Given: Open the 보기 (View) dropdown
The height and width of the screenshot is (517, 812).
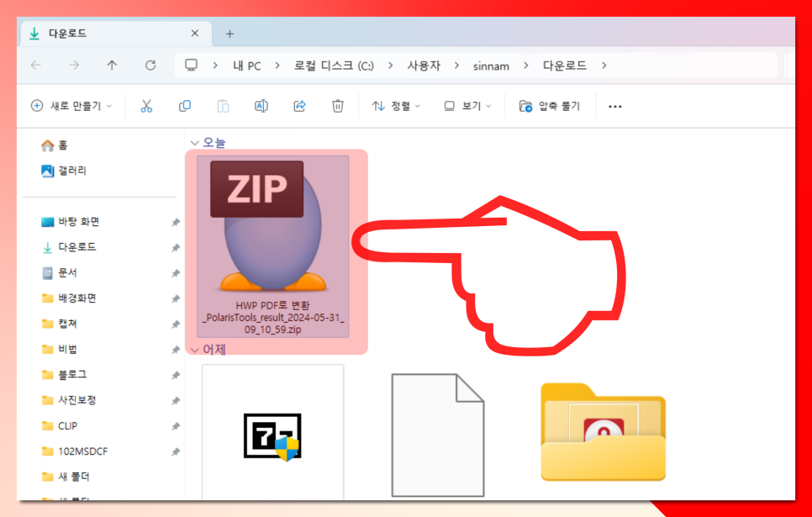Looking at the screenshot, I should click(x=466, y=106).
